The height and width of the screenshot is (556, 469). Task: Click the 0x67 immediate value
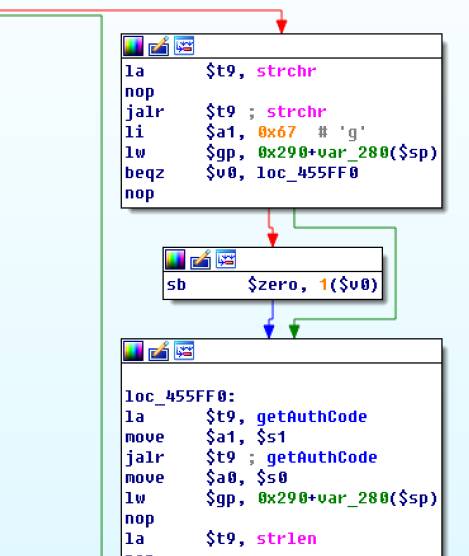point(277,133)
